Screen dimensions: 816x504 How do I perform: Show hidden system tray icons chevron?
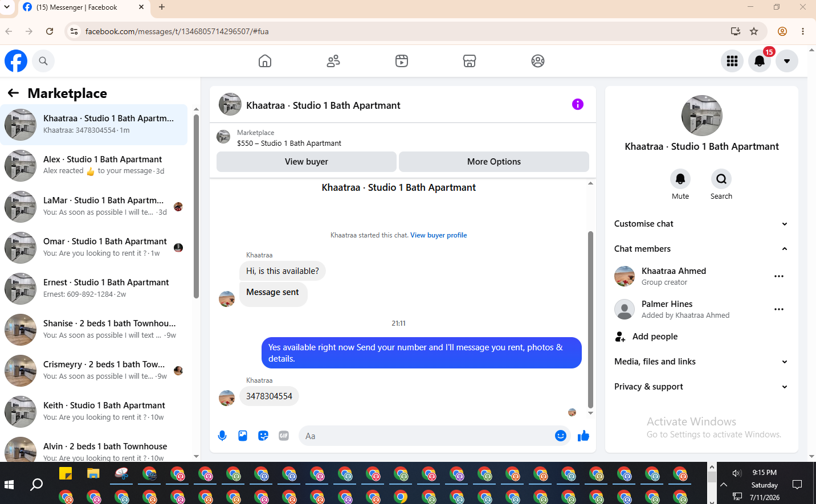click(x=724, y=485)
